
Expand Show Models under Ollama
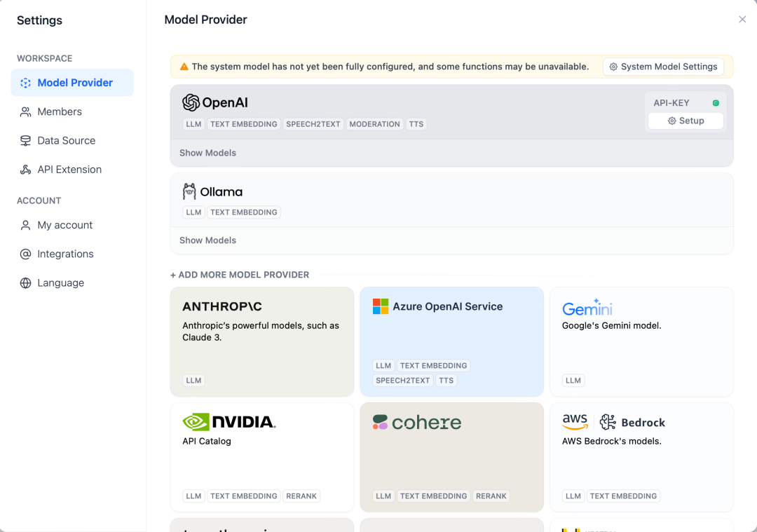(207, 240)
